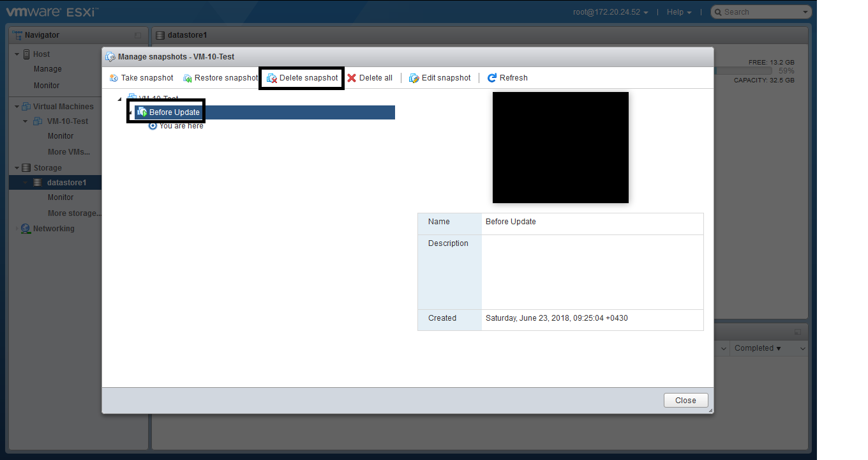The width and height of the screenshot is (868, 460).
Task: Click the Edit snapshot pencil icon
Action: (x=414, y=78)
